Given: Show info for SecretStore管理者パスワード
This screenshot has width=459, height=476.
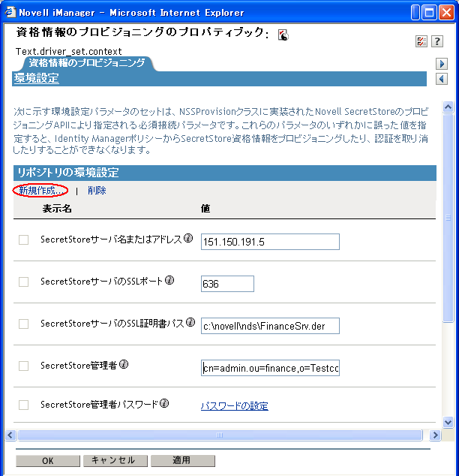Looking at the screenshot, I should pos(164,403).
